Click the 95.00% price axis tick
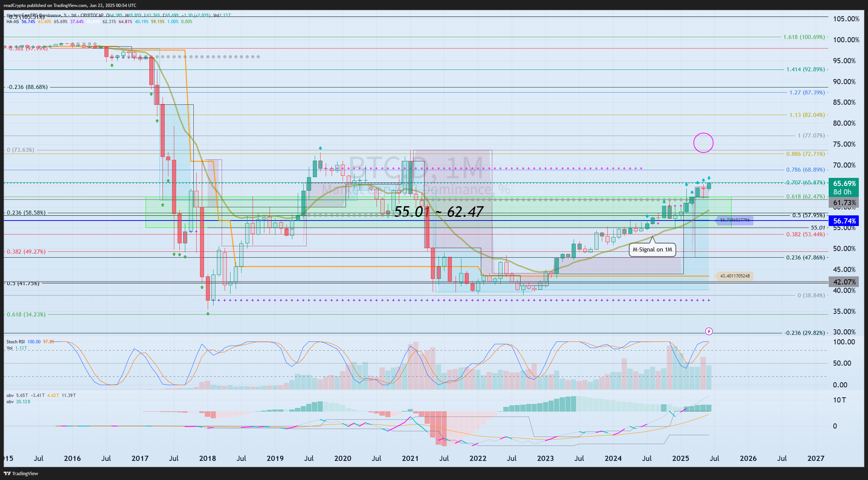The height and width of the screenshot is (480, 868). (844, 61)
